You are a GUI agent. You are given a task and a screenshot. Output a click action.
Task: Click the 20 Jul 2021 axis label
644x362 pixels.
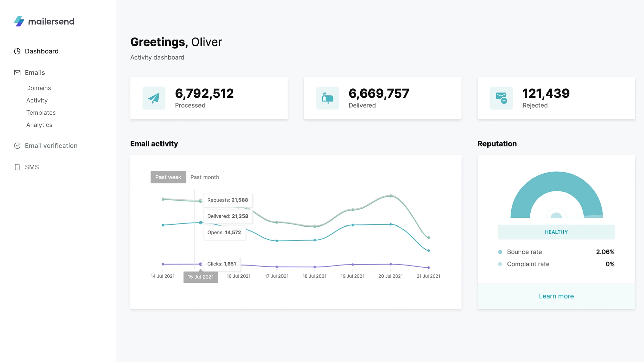[390, 276]
